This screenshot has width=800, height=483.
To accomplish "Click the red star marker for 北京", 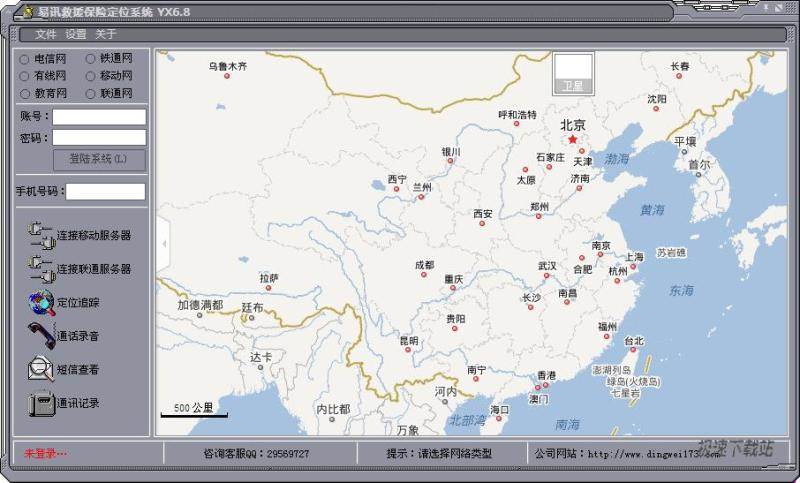I will pyautogui.click(x=573, y=140).
